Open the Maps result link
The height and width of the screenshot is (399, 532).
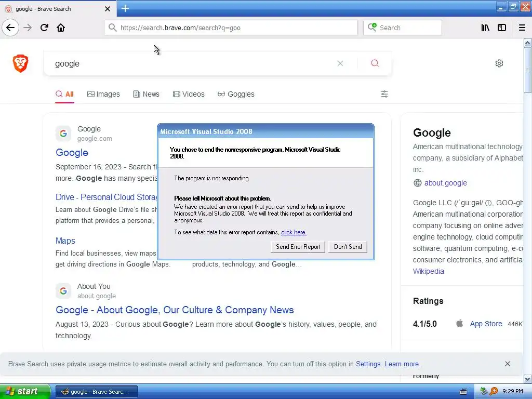pyautogui.click(x=65, y=241)
